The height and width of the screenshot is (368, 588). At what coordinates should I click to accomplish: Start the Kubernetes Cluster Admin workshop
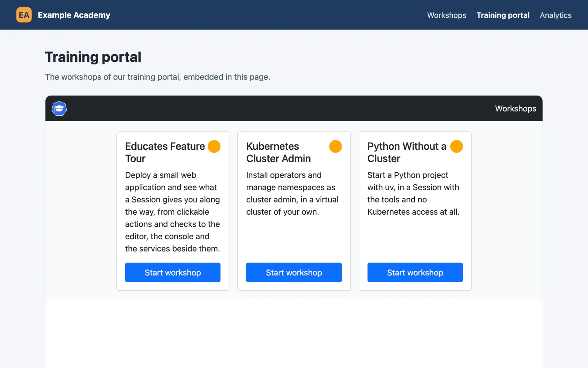click(294, 272)
